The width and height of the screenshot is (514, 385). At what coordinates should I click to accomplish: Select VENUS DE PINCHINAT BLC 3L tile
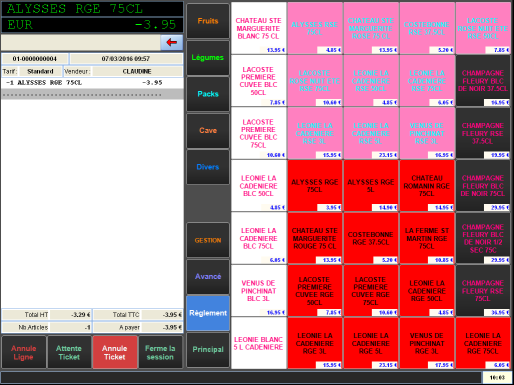259,290
